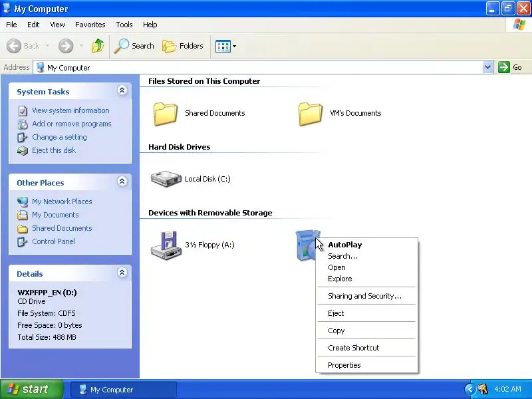Open the Back history dropdown arrow

tap(47, 46)
